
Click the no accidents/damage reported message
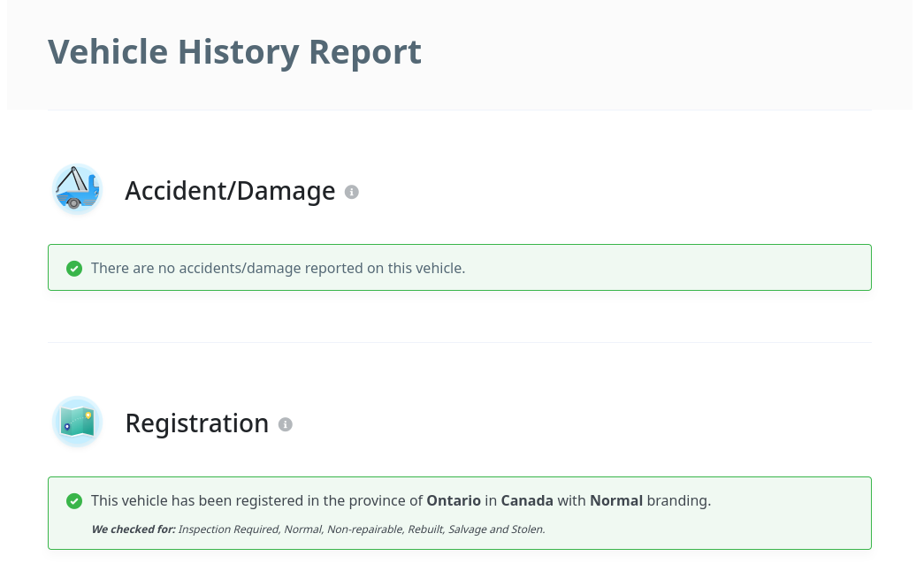278,268
